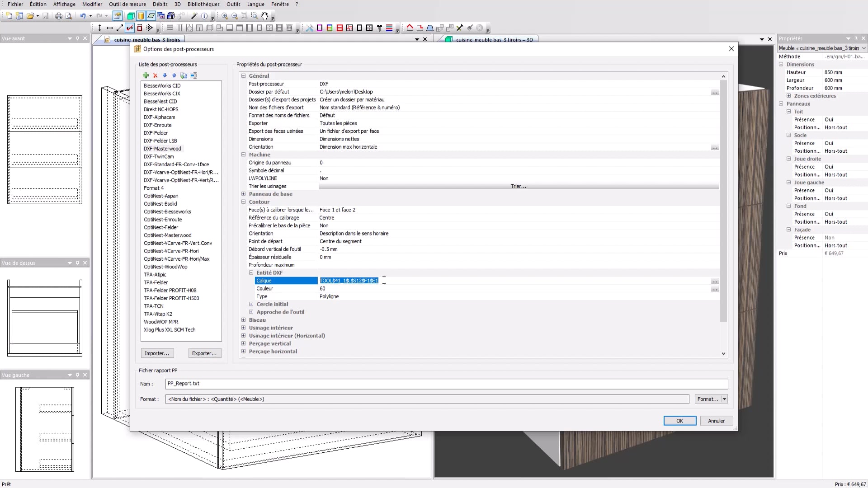Click the yellow cylinder toolbar icon
Image resolution: width=868 pixels, height=488 pixels.
[141, 16]
